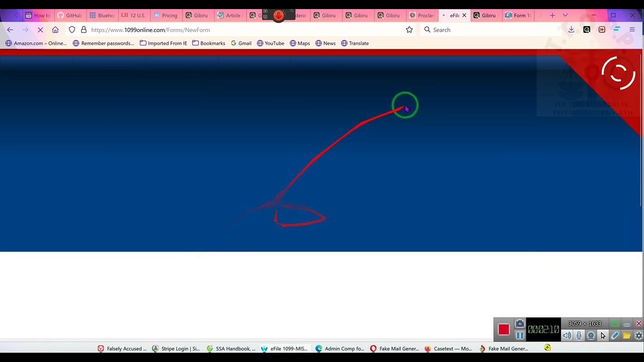The width and height of the screenshot is (644, 362).
Task: Stop the screen recording with red square
Action: pos(504,329)
